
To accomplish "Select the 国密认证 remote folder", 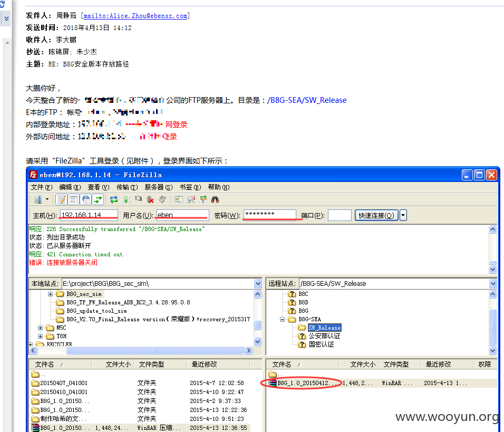I will [x=321, y=344].
